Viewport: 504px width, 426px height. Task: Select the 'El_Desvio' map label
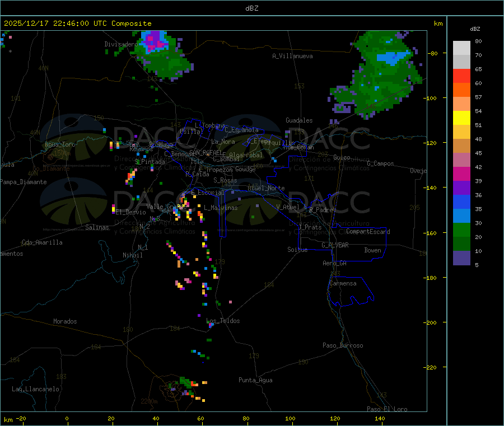(x=130, y=212)
